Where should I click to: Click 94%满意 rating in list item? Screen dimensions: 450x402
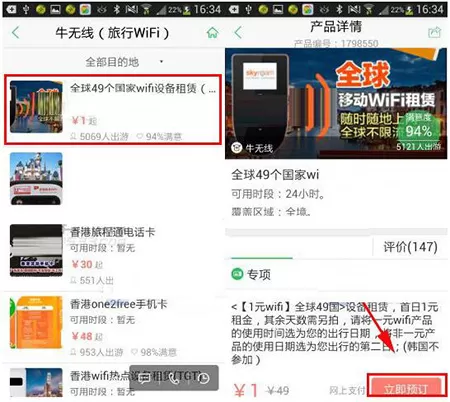click(x=159, y=136)
